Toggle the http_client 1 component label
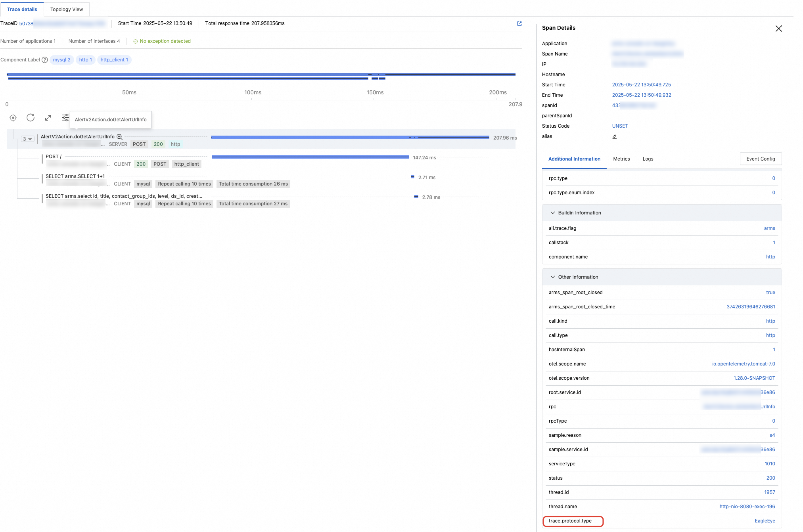This screenshot has width=803, height=532. coord(114,60)
